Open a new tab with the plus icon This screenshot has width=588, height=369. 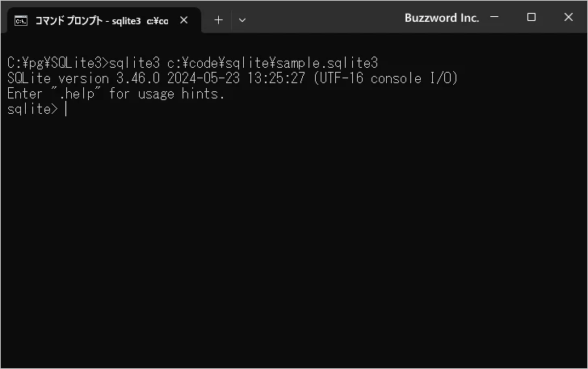218,20
